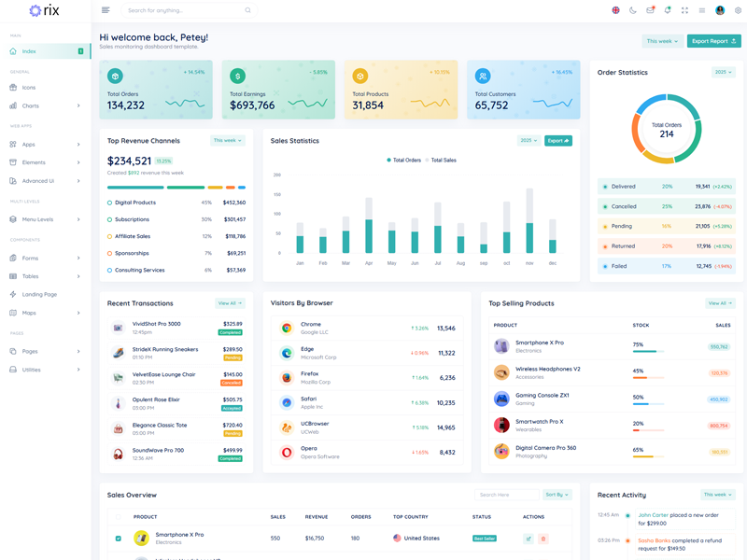Screen dimensions: 747x560
Task: Delete the Smartphone X Pro row
Action: point(543,539)
